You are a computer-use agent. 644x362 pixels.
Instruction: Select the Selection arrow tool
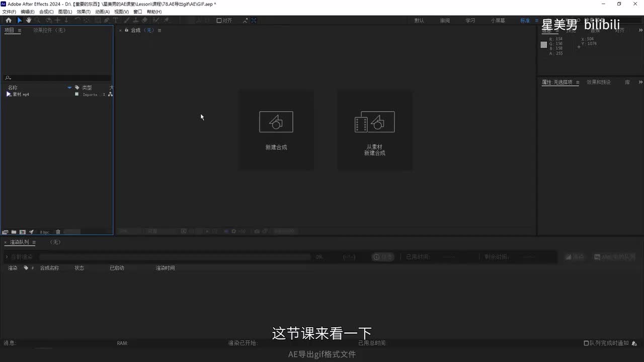pyautogui.click(x=20, y=20)
